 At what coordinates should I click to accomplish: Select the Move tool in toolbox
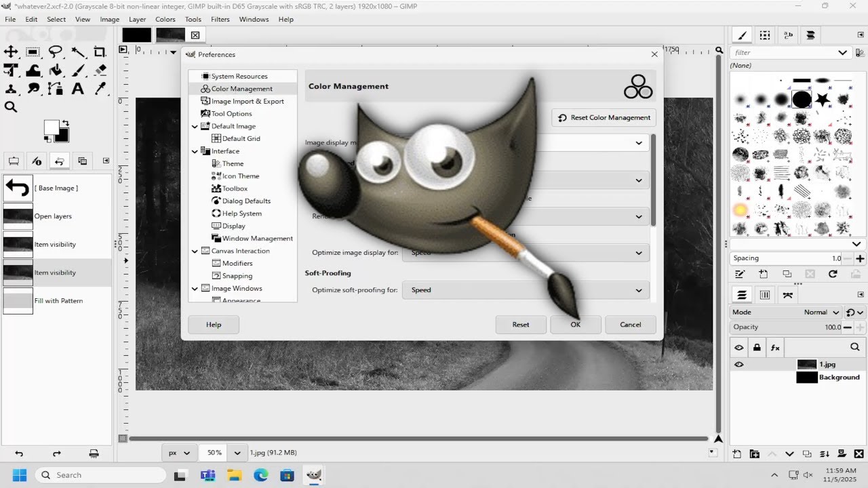coord(11,52)
